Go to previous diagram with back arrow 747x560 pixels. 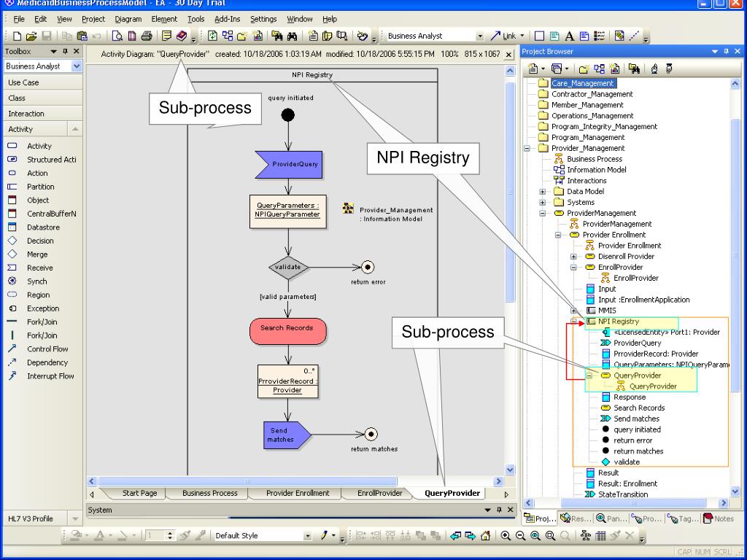[x=455, y=536]
